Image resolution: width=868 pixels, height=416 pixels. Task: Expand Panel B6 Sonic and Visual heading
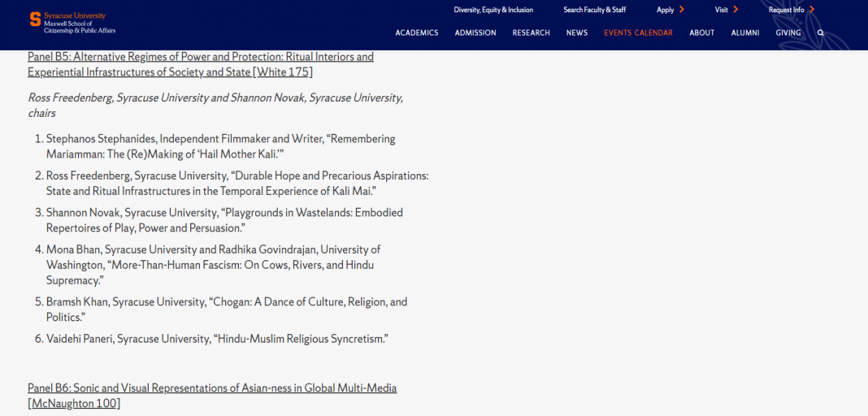tap(212, 396)
